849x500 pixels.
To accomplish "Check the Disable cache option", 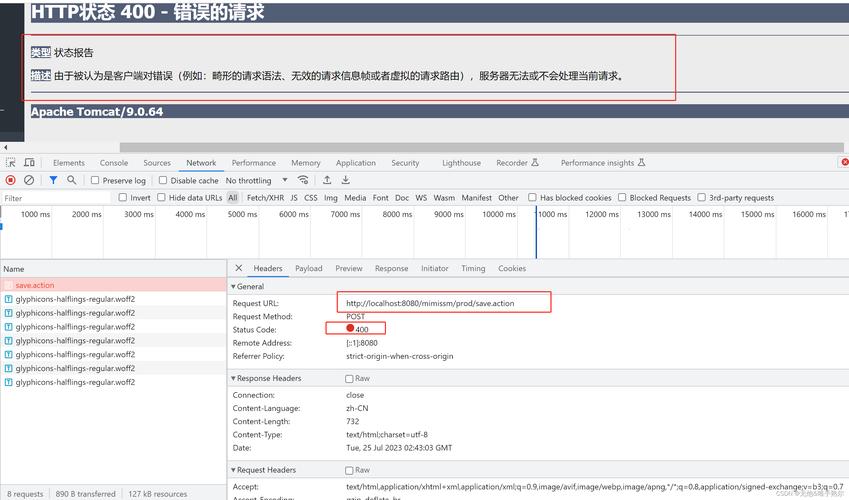I will (163, 181).
